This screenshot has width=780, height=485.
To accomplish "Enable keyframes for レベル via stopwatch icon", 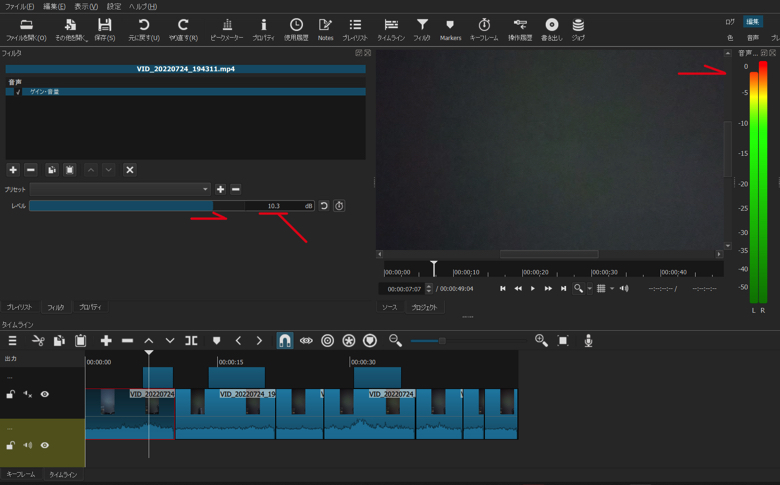I will click(x=339, y=206).
